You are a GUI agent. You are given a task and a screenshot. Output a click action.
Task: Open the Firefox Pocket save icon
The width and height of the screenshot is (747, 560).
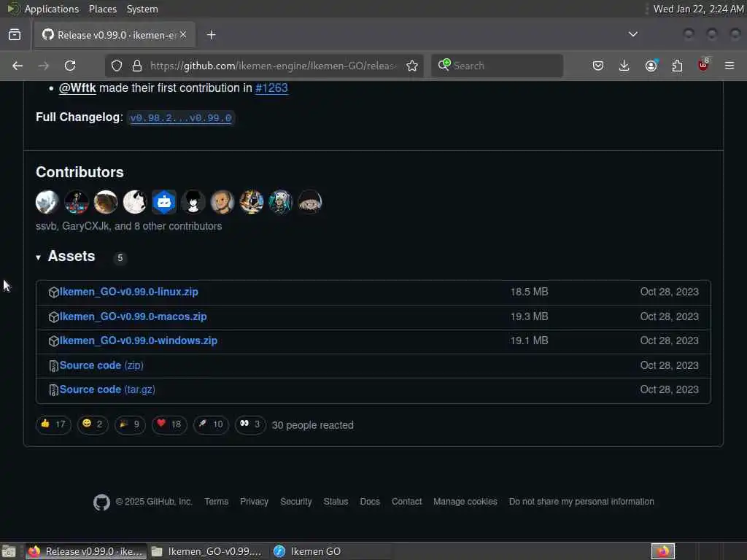[x=598, y=66]
